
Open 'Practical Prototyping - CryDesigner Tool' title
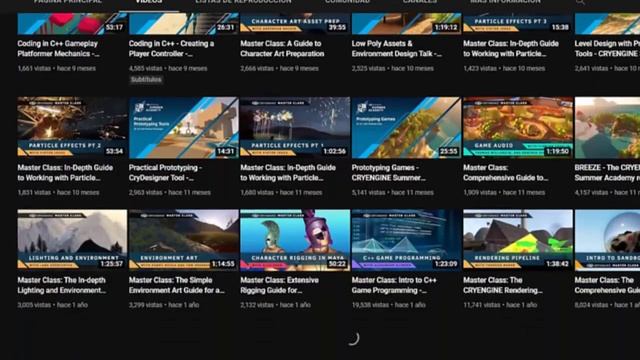(165, 173)
